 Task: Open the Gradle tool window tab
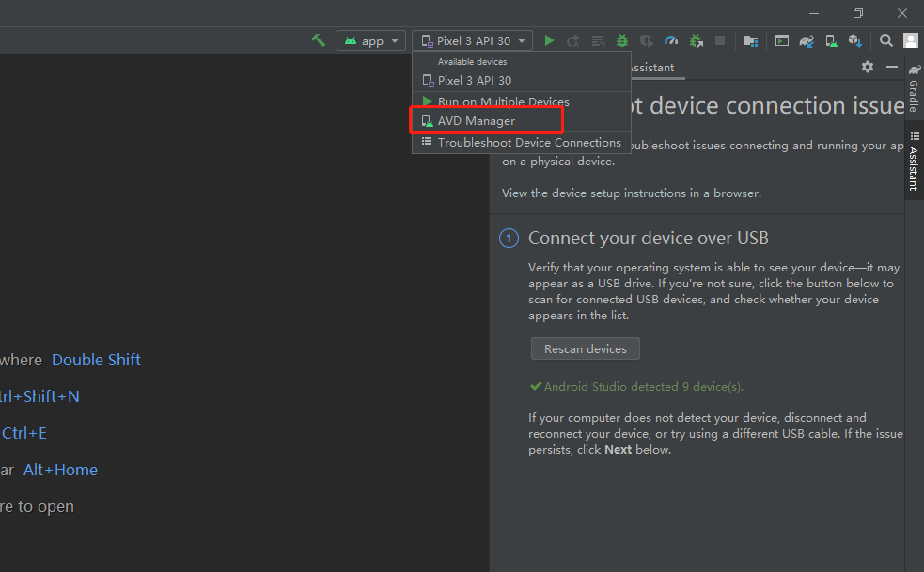914,89
